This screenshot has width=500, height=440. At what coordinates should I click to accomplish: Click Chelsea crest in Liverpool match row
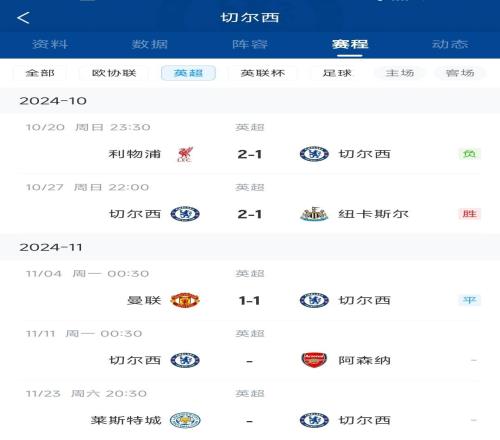point(314,154)
